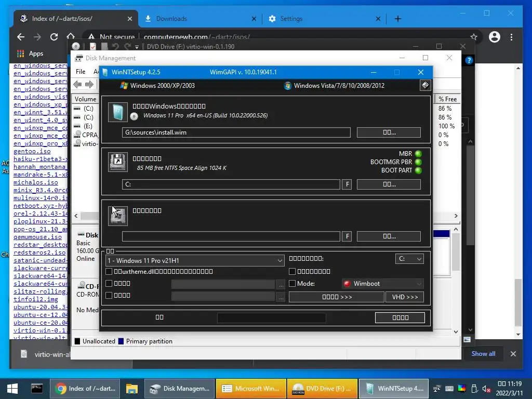Click the forward arrow in Disk Management toolbar

[x=89, y=85]
